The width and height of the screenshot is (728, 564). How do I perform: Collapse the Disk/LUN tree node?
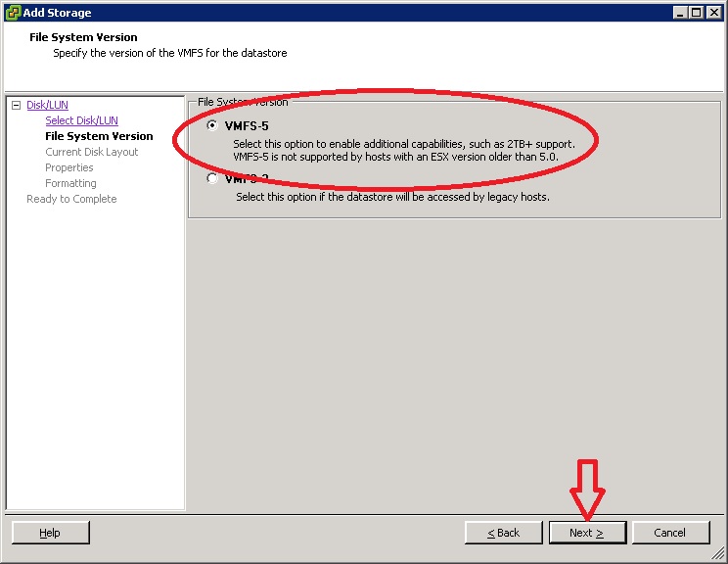click(16, 105)
